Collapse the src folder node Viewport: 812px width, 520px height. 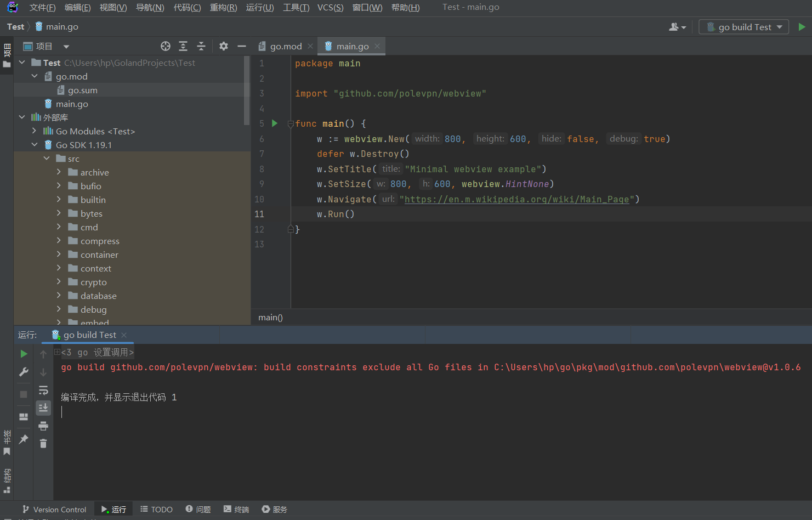pos(47,158)
